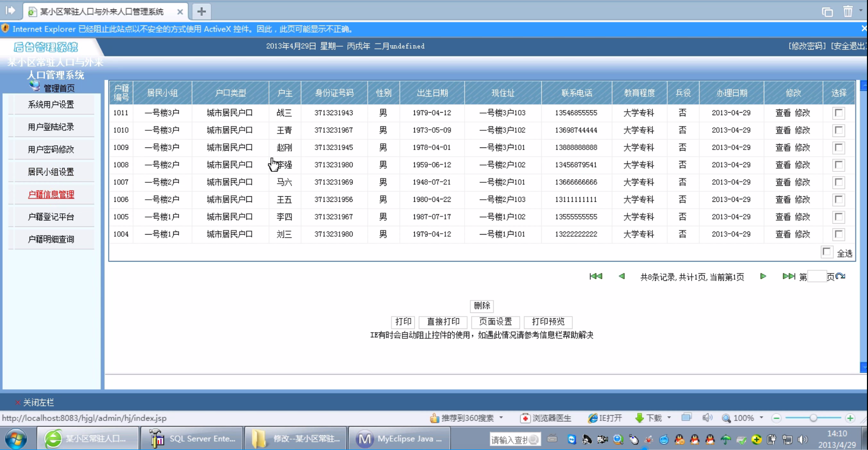Click the page number input field
Screen dimensions: 868x450
[817, 277]
